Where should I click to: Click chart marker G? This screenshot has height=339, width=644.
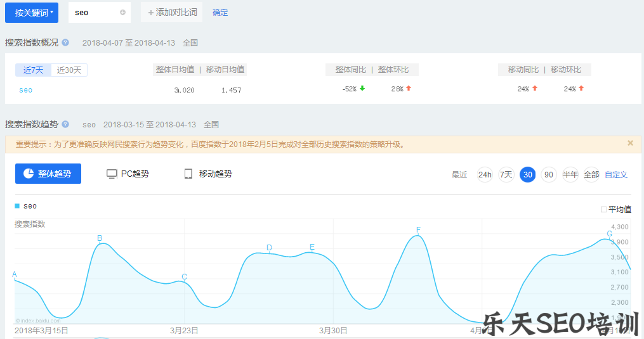point(610,234)
